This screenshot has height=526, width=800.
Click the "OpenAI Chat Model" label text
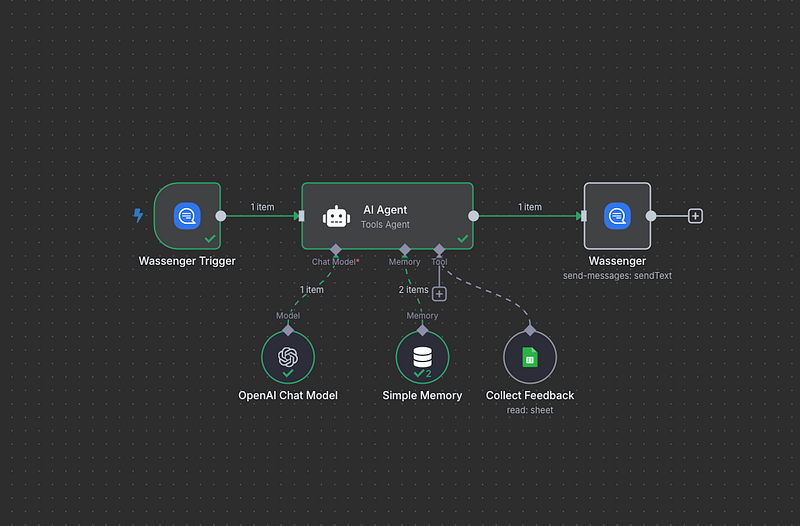click(288, 395)
